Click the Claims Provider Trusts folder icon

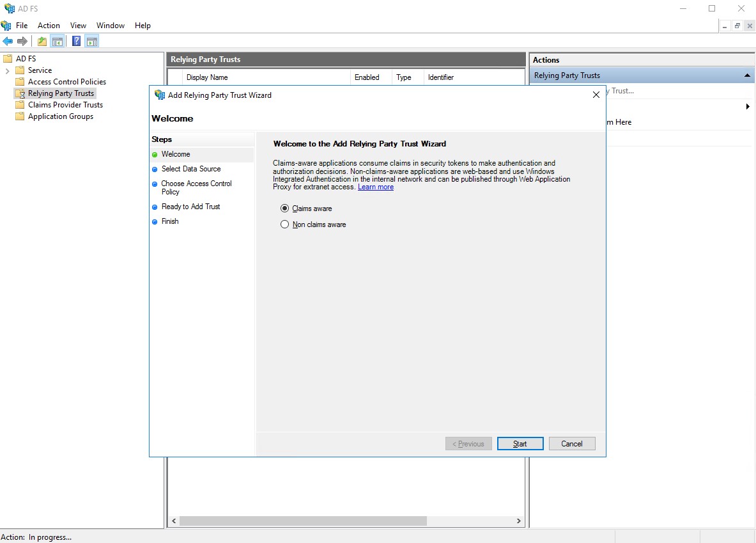20,104
